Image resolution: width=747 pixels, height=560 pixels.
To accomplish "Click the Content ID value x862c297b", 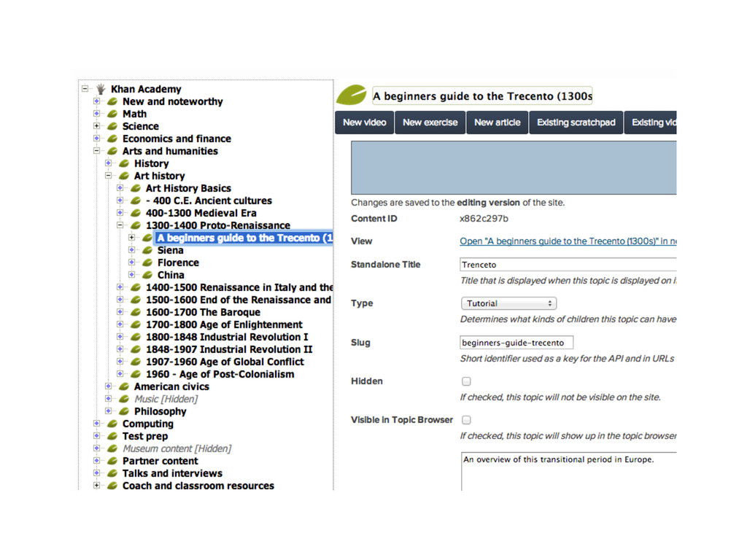I will click(x=484, y=219).
